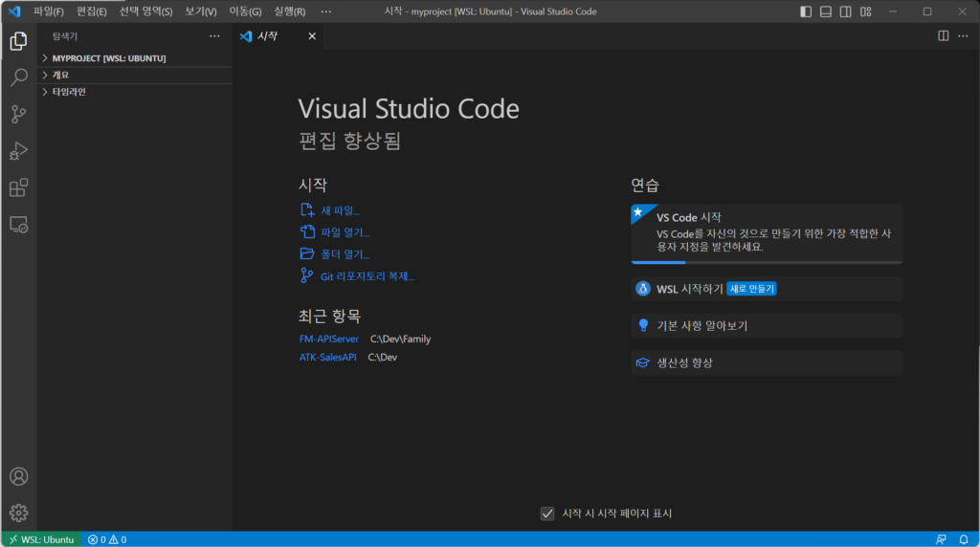Click the 새 파일... link

[x=340, y=211]
